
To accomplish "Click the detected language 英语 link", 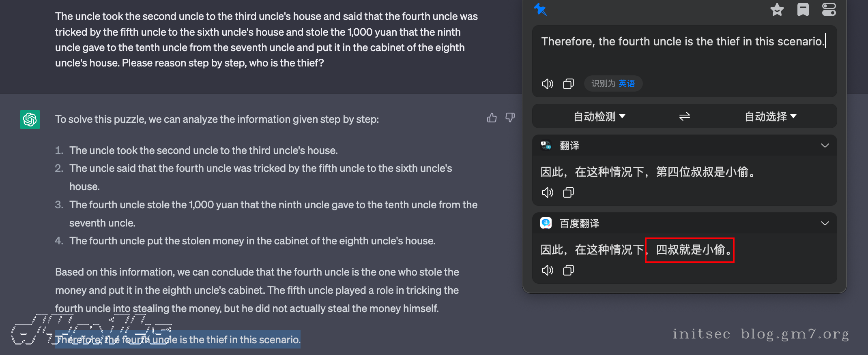I will (x=627, y=83).
